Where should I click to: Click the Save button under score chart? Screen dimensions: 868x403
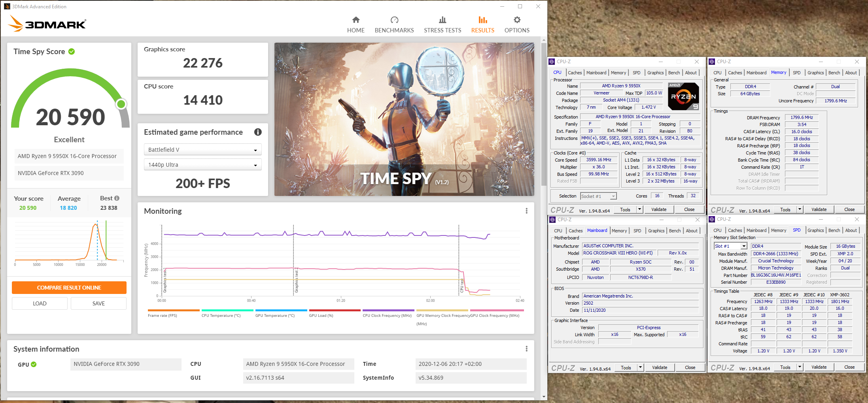tap(98, 303)
